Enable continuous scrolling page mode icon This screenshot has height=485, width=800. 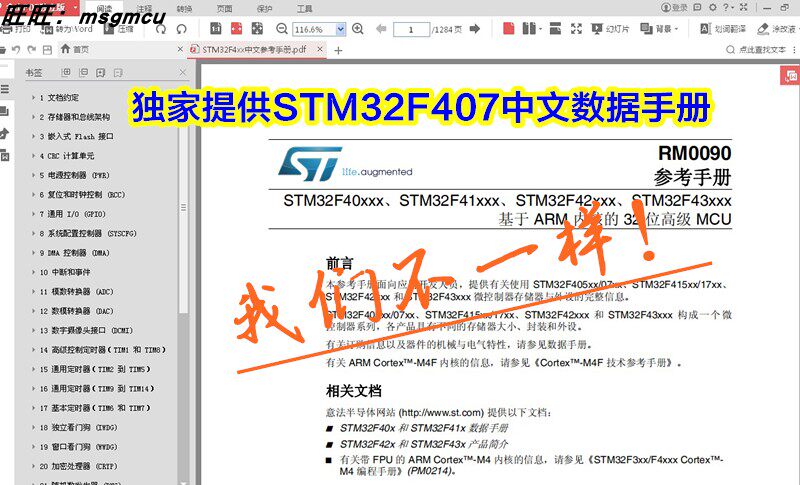coord(556,29)
